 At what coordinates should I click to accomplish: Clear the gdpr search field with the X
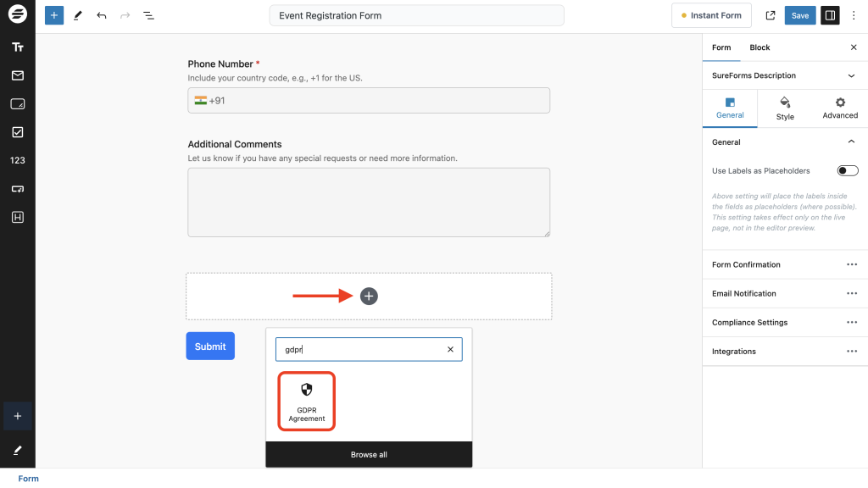click(x=450, y=349)
